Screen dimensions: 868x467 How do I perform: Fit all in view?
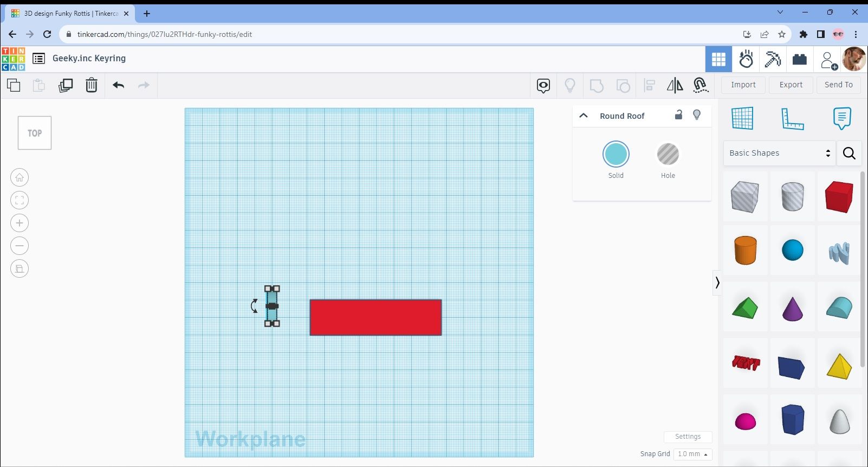(x=20, y=200)
